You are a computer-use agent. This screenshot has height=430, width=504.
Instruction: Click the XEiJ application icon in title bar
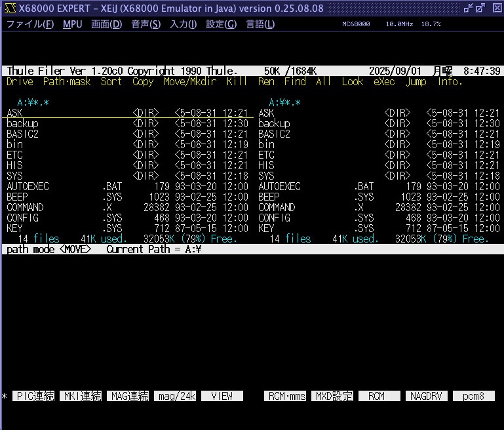click(x=8, y=8)
